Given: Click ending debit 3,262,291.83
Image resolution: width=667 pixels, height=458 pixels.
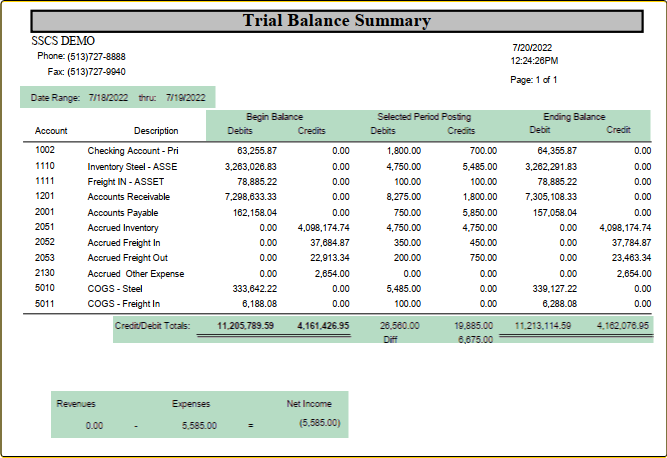Looking at the screenshot, I should (551, 167).
